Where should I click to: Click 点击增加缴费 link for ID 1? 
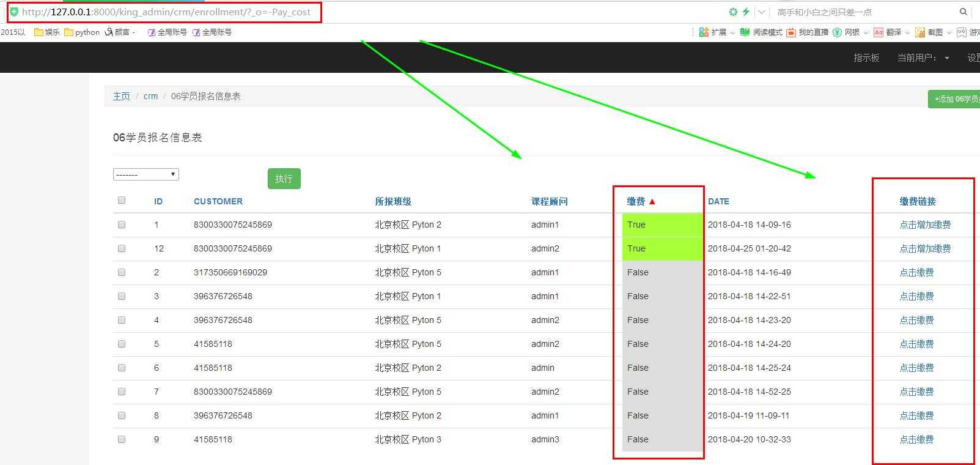click(x=925, y=225)
